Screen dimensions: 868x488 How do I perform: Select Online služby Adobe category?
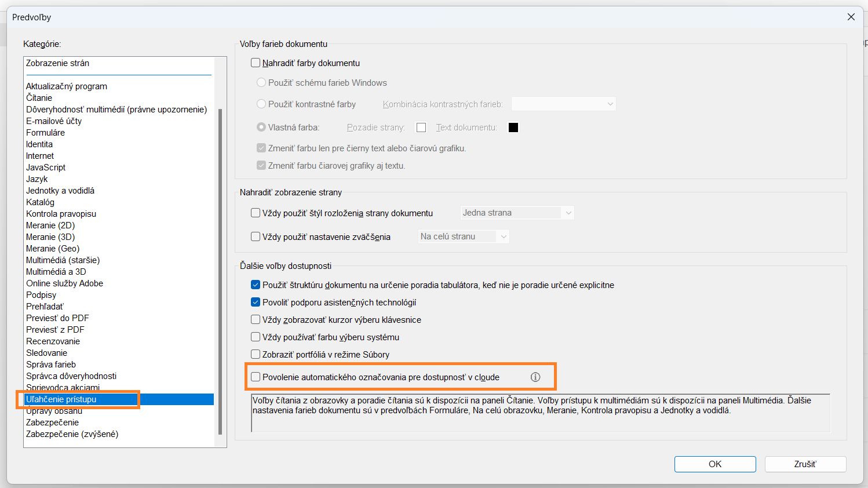pos(65,283)
